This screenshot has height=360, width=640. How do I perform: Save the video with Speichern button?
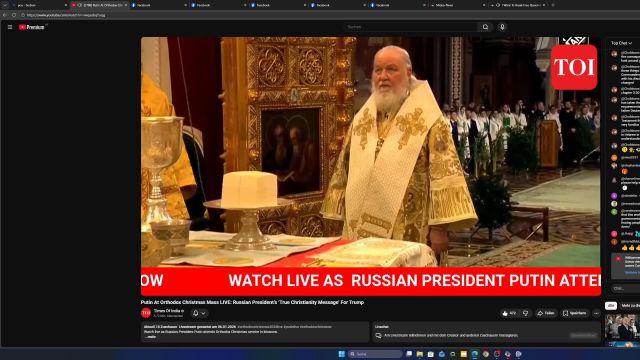click(574, 313)
